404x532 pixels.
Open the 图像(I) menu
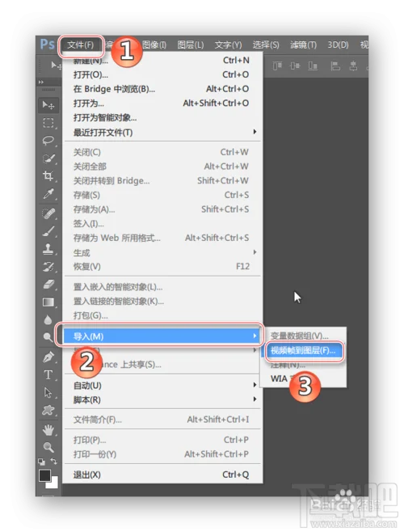(154, 44)
